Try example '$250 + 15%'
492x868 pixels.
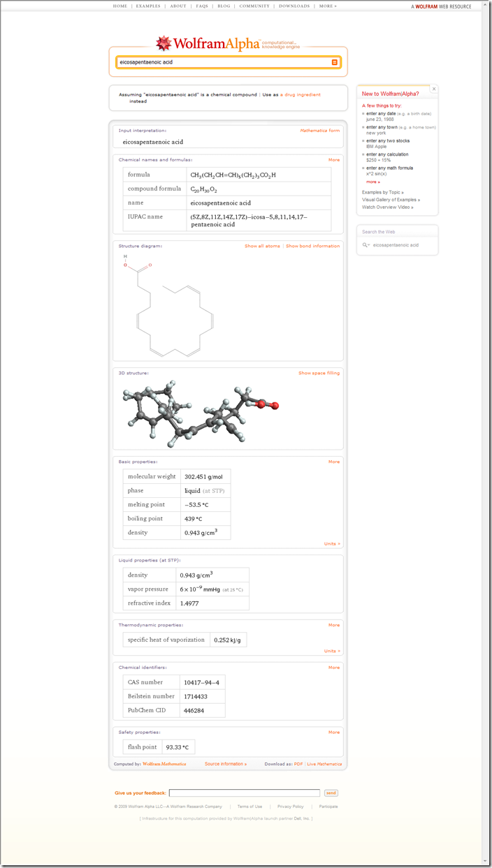pyautogui.click(x=378, y=160)
